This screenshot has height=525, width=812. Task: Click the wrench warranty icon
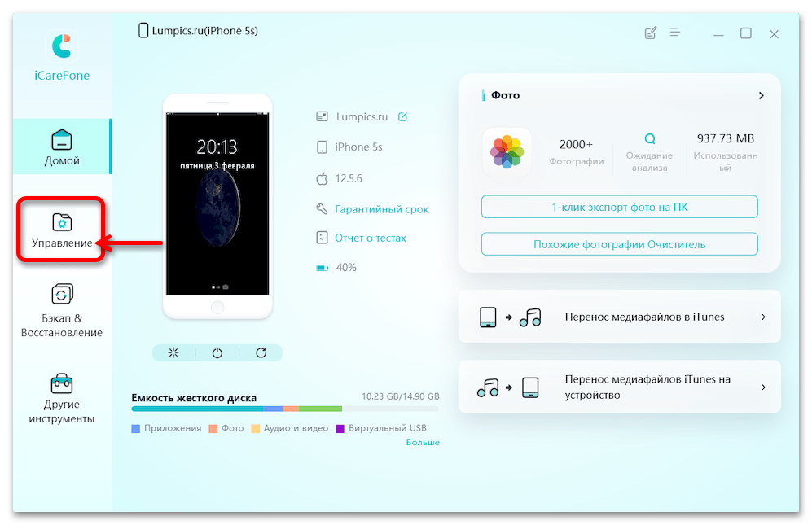point(322,208)
